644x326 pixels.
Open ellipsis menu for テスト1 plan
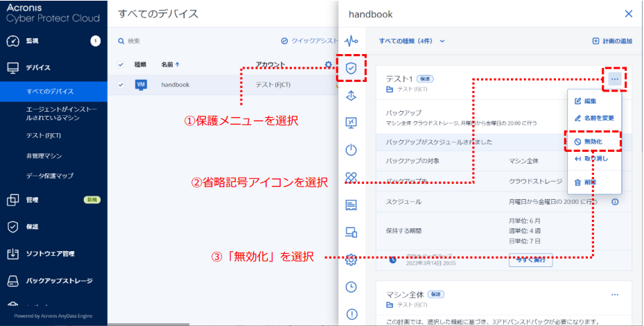click(x=614, y=79)
